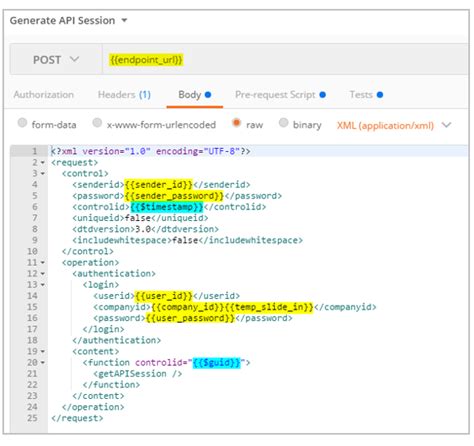Switch to the Authorization tab
The width and height of the screenshot is (474, 446).
point(43,95)
